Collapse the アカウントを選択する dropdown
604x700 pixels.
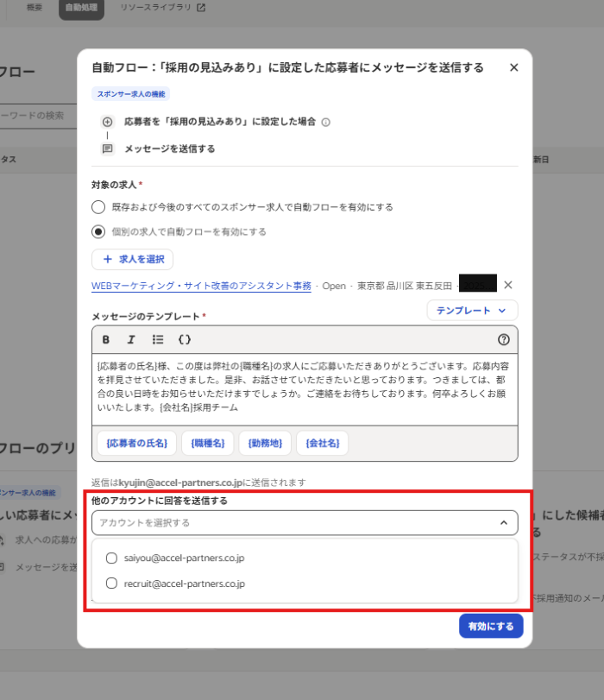click(504, 522)
